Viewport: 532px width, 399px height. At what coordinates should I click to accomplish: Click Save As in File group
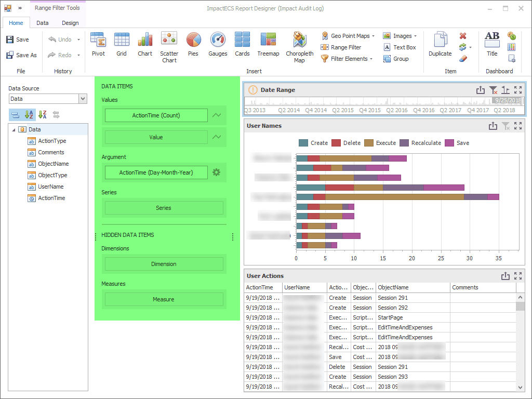(21, 55)
